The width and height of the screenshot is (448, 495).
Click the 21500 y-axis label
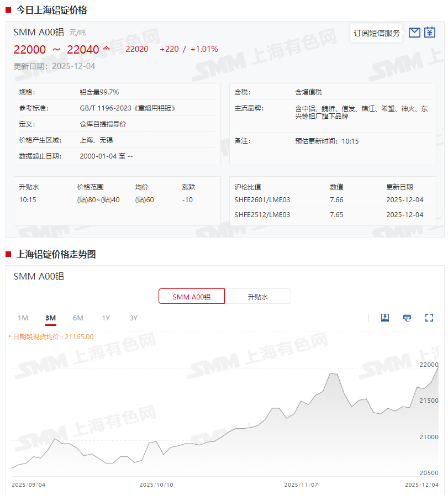pyautogui.click(x=429, y=401)
